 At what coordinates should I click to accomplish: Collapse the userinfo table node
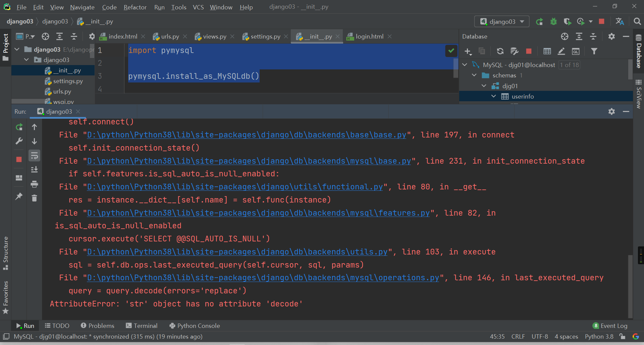click(493, 96)
